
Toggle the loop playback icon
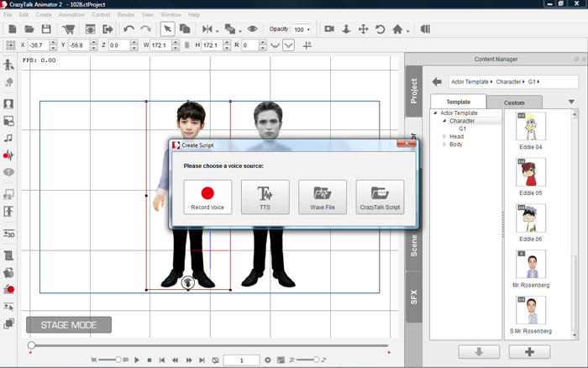[x=216, y=360]
